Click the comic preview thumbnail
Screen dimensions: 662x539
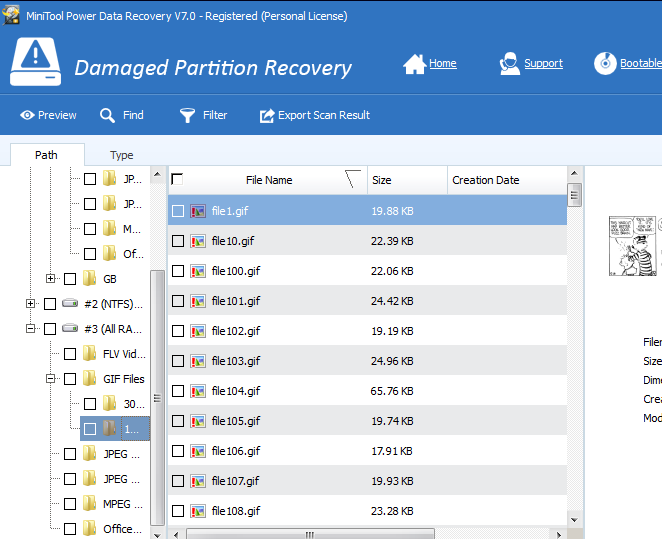point(633,246)
